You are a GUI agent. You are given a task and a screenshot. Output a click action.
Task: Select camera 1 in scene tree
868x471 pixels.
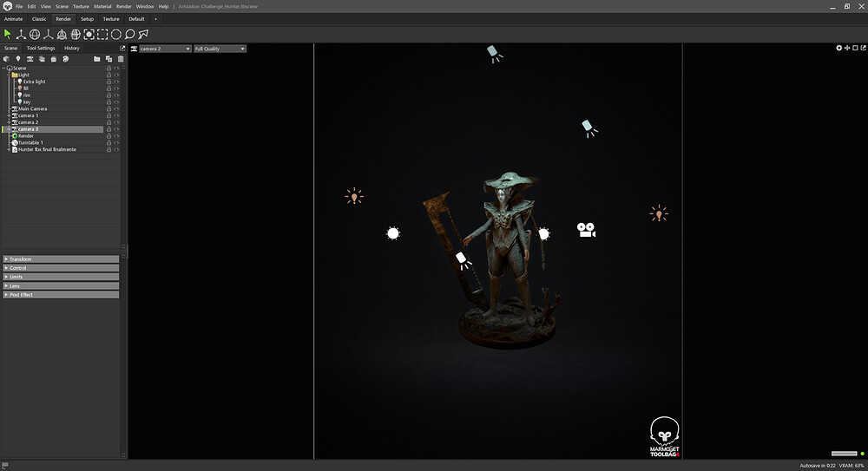(28, 115)
